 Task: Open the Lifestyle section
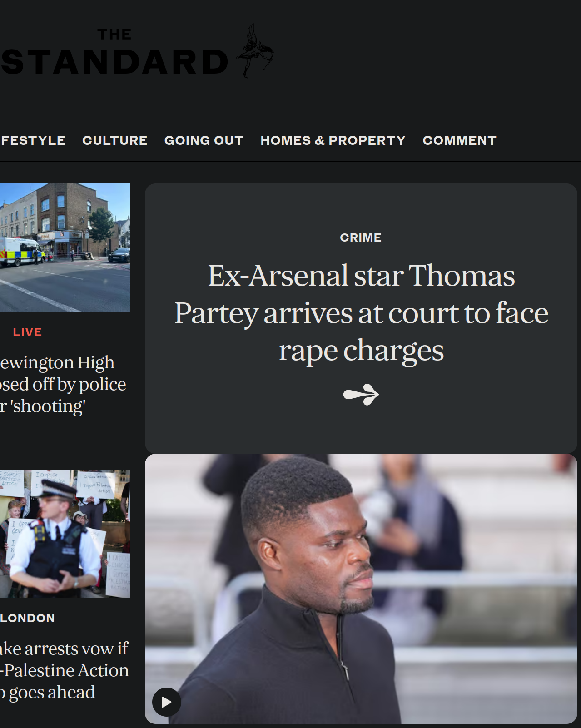pyautogui.click(x=33, y=140)
